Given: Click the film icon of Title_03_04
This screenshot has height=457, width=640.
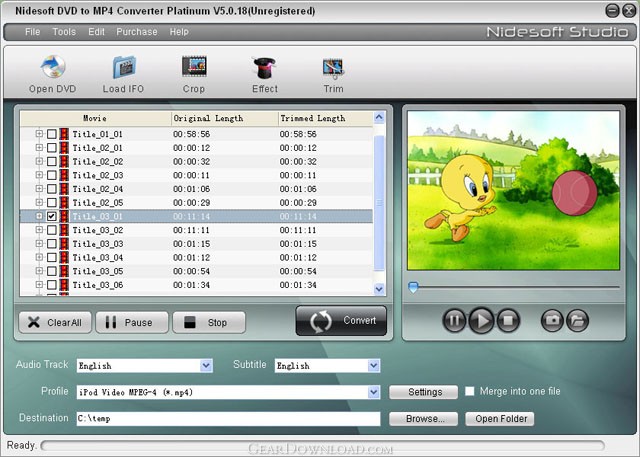Looking at the screenshot, I should click(x=64, y=257).
